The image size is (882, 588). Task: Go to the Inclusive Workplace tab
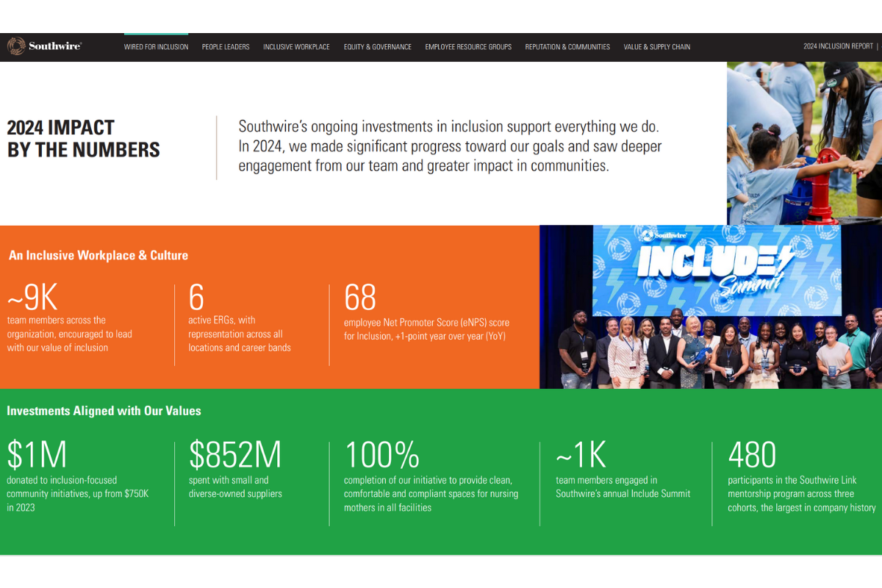coord(296,47)
